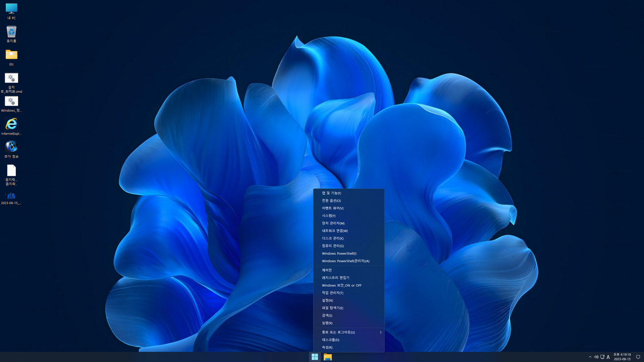Select the 추가 정보 desktop icon
The image size is (644, 362).
[11, 150]
